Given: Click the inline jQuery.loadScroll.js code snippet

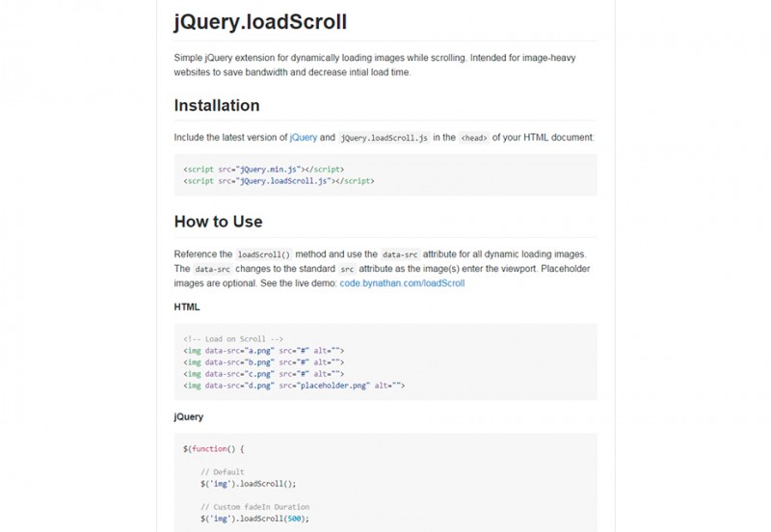Looking at the screenshot, I should tap(385, 138).
